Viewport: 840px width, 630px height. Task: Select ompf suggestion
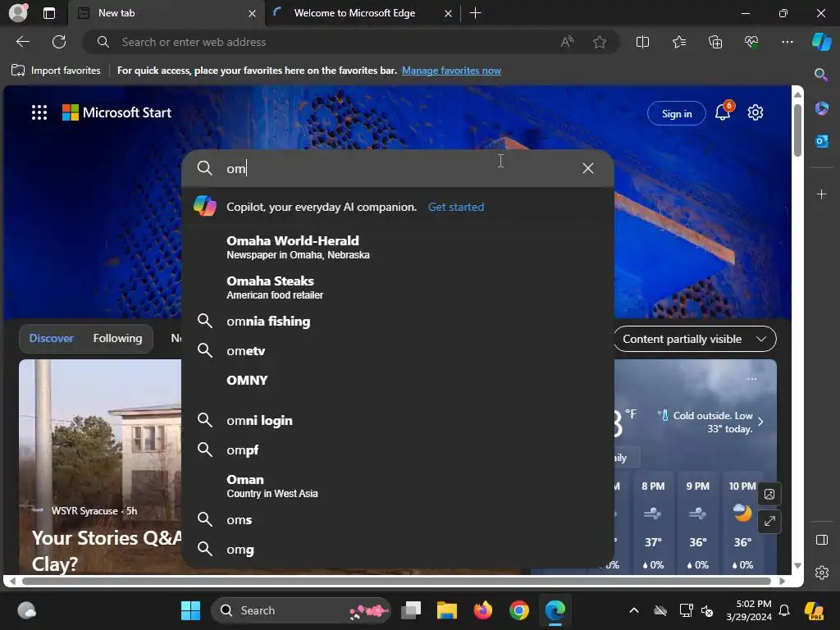point(398,450)
